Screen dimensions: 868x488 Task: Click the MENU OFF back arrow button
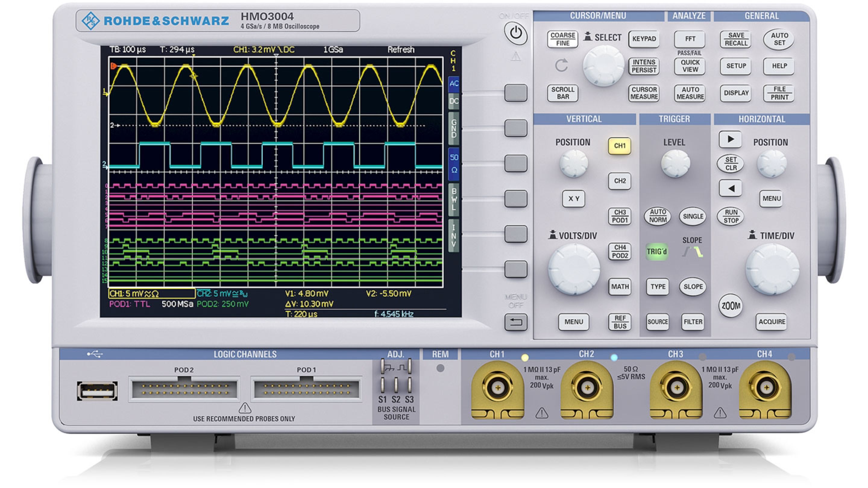pos(516,322)
